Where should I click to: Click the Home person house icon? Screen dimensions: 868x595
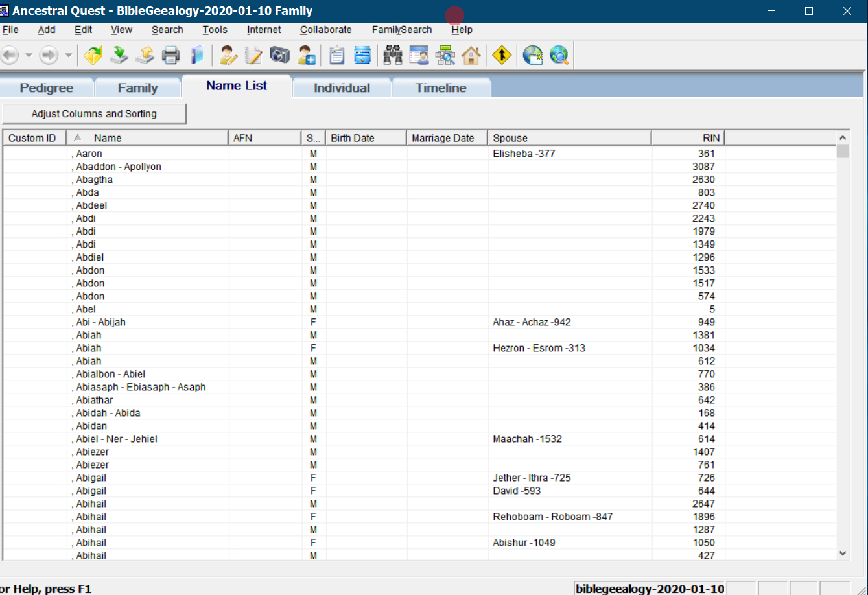(471, 55)
